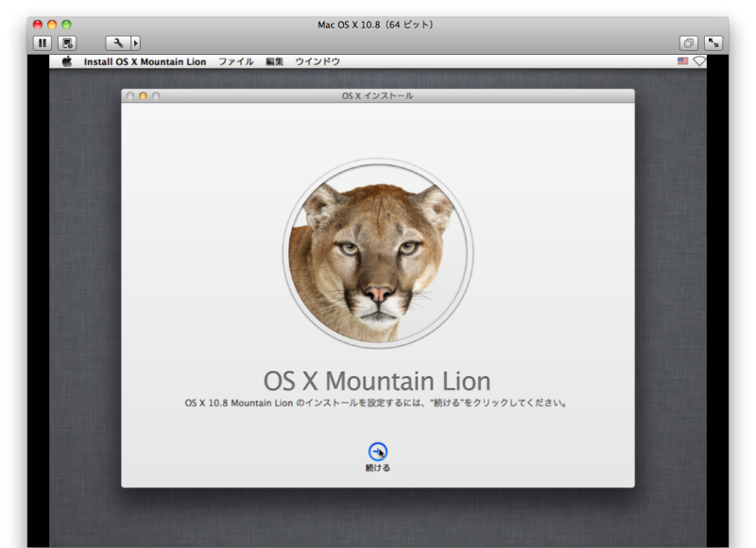Switch to Unity view button
Image resolution: width=756 pixels, height=548 pixels.
click(689, 43)
